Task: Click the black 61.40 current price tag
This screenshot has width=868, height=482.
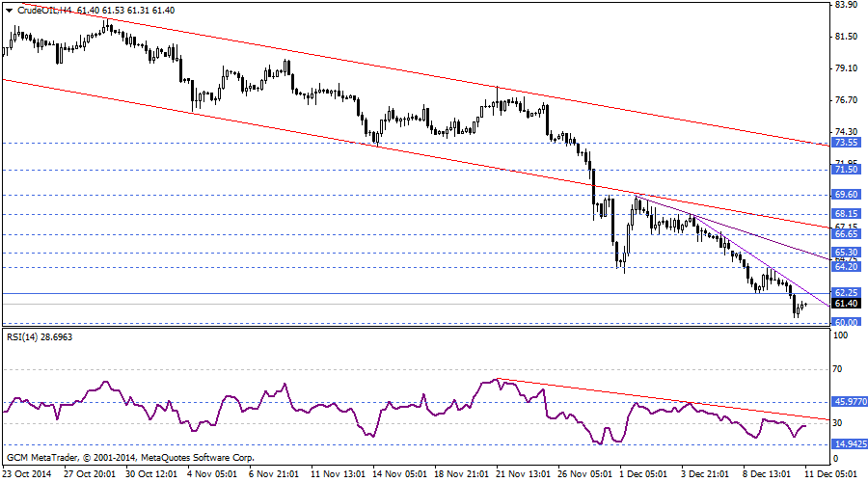Action: coord(846,304)
